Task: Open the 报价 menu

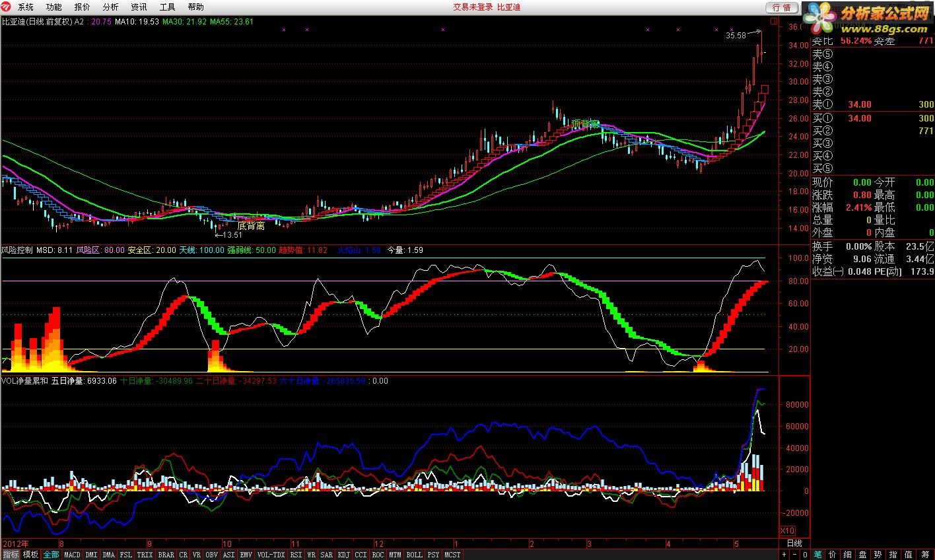Action: (83, 7)
